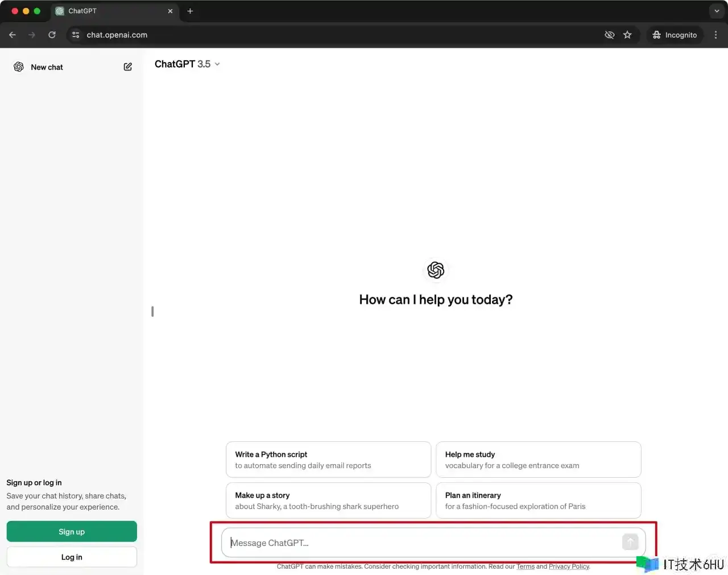Click the ChatGPT logo beside New chat
Image resolution: width=728 pixels, height=575 pixels.
[19, 67]
